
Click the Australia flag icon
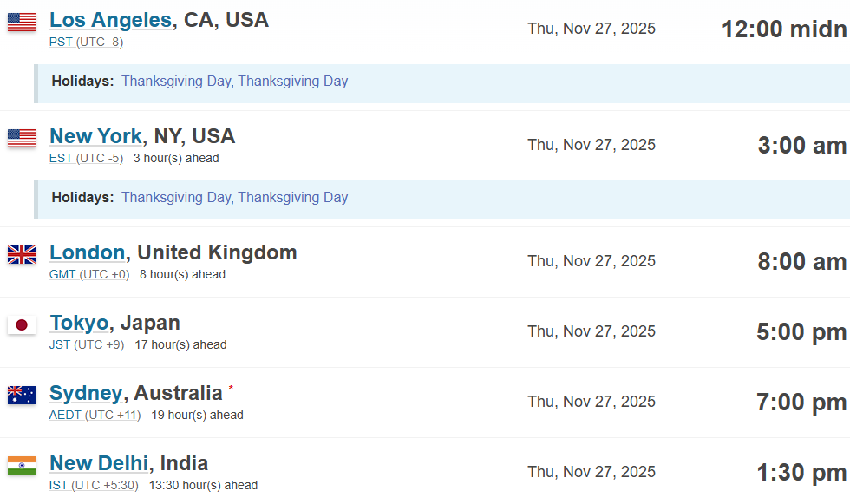[22, 395]
